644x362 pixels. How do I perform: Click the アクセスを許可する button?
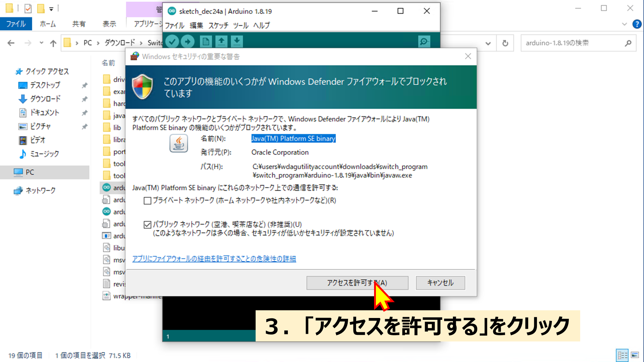357,283
